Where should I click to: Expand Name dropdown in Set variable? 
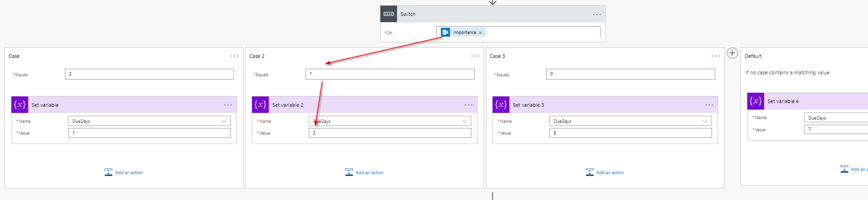224,121
